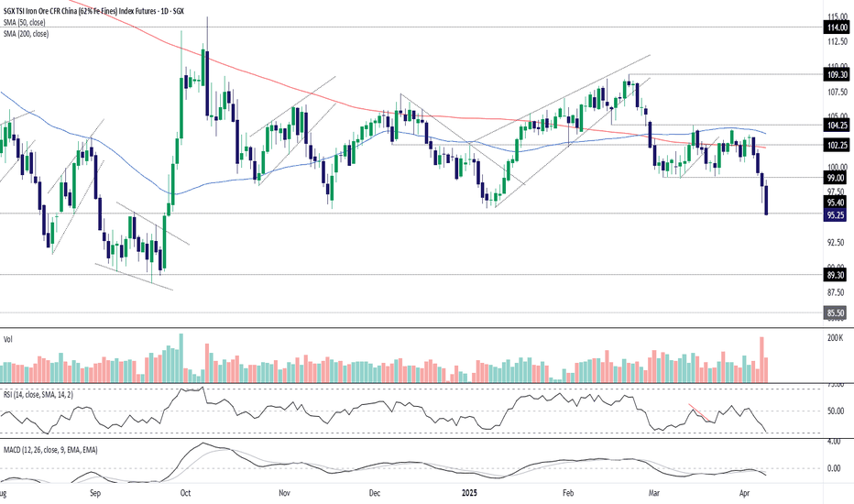
Task: Click the Oct marker on time axis
Action: [x=185, y=493]
